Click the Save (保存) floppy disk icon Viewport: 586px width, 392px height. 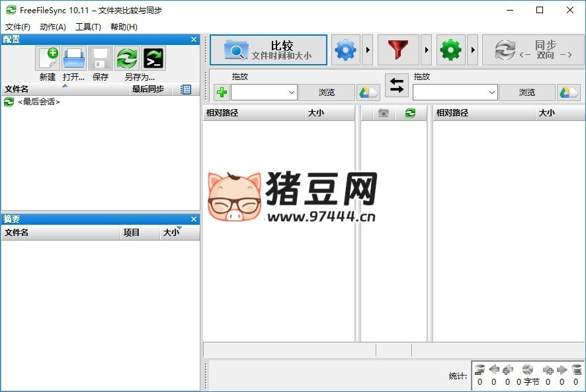coord(101,58)
